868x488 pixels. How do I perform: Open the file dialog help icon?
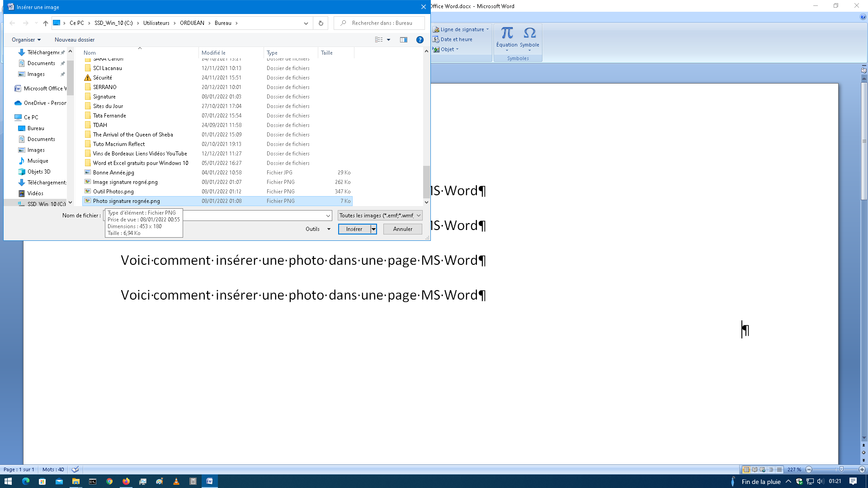[x=420, y=40]
